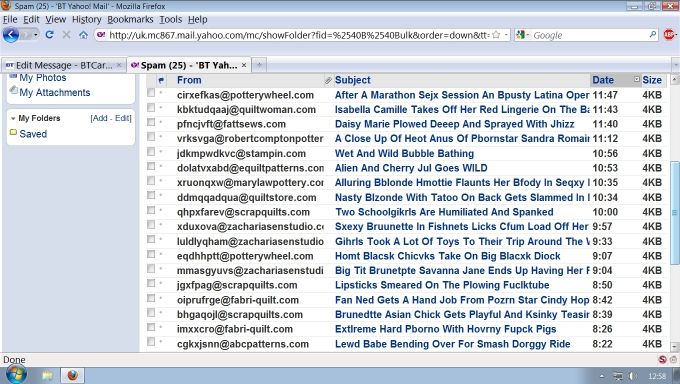Select checkbox for pfncjvft@fattsews.com email
The image size is (680, 384).
[x=151, y=122]
